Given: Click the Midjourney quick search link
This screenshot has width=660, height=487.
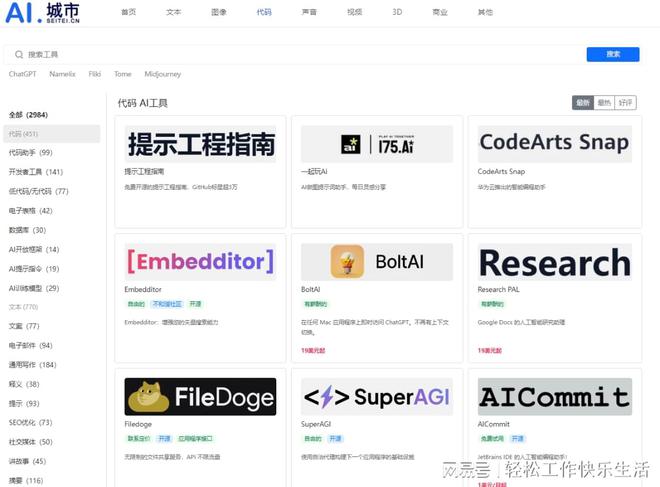Looking at the screenshot, I should [162, 74].
